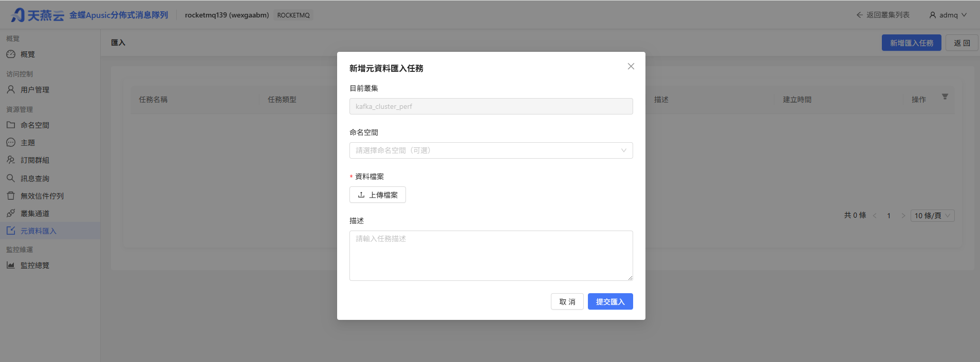Viewport: 980px width, 362px height.
Task: Open the 命名空間 dropdown in dialog
Action: click(x=491, y=150)
